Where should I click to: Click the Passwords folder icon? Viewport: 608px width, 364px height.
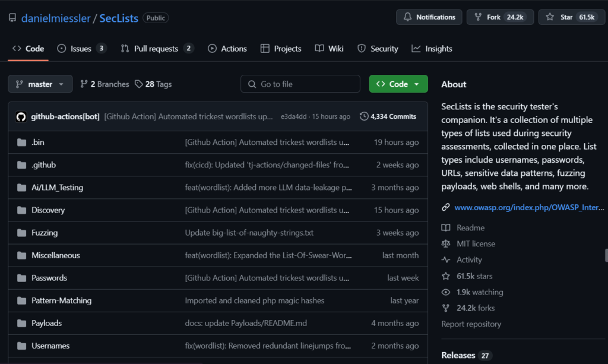click(x=22, y=278)
